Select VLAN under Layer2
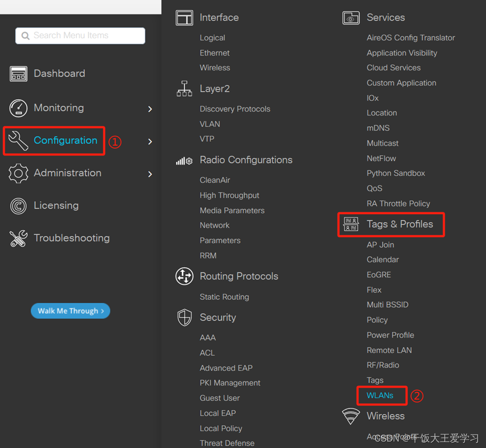The width and height of the screenshot is (486, 448). point(210,124)
